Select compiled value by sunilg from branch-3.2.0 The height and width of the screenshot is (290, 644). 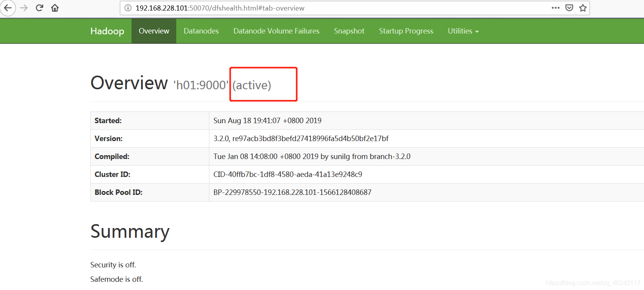(312, 156)
